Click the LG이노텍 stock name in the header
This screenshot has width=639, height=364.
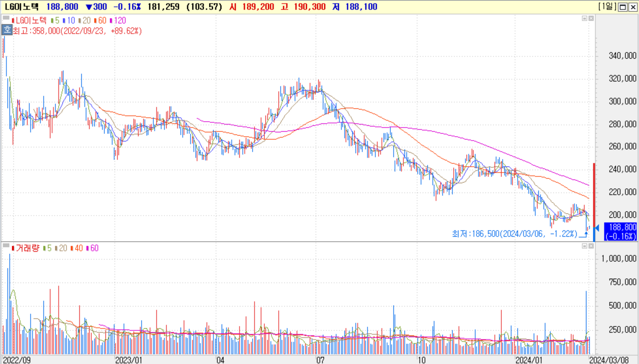pos(22,7)
